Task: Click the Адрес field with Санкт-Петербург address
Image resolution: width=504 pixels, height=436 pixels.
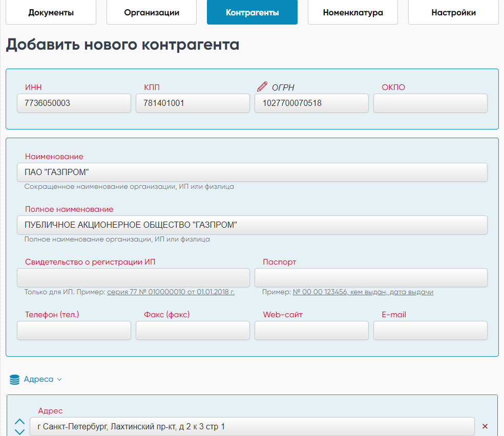Action: point(252,426)
